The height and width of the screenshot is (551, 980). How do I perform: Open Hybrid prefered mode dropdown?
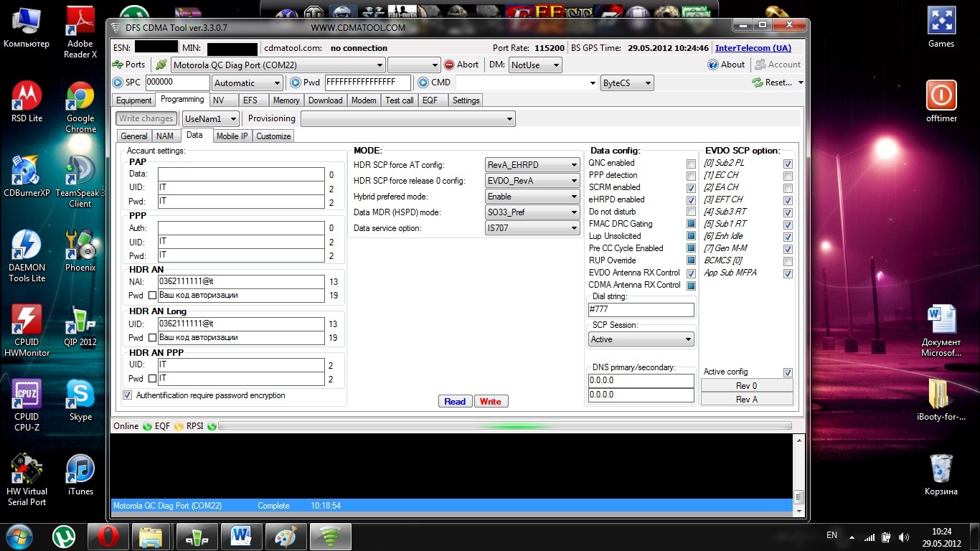[532, 197]
